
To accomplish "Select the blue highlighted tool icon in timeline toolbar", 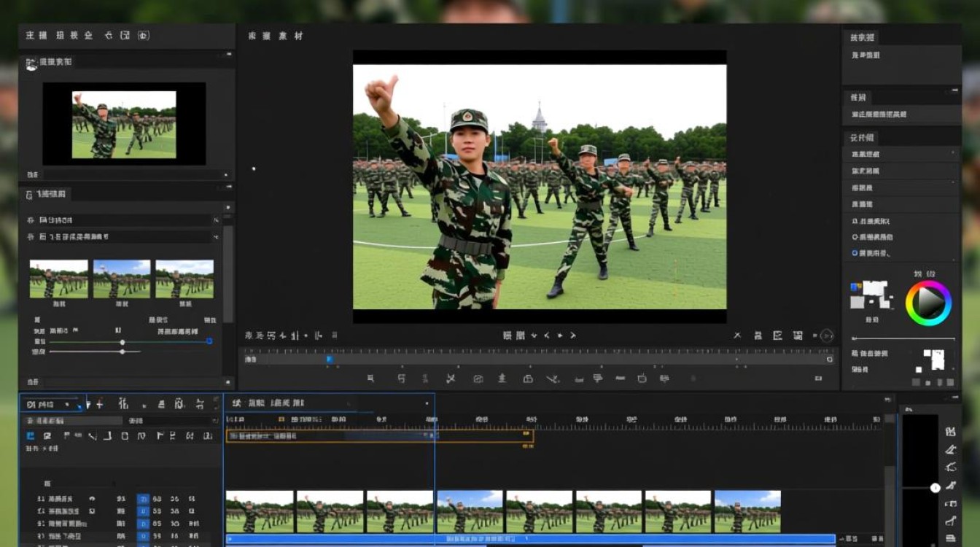I will pos(31,436).
